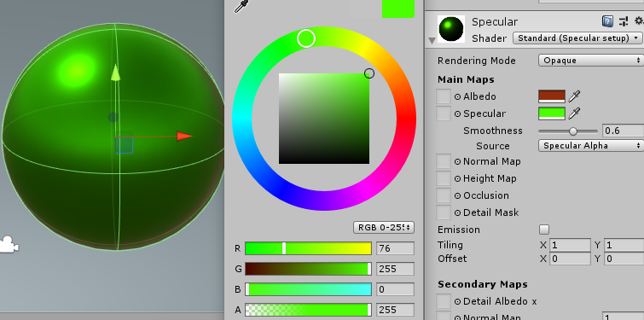Screen dimensions: 644x320
Task: Select the Albedo texture slot
Action: (x=444, y=96)
